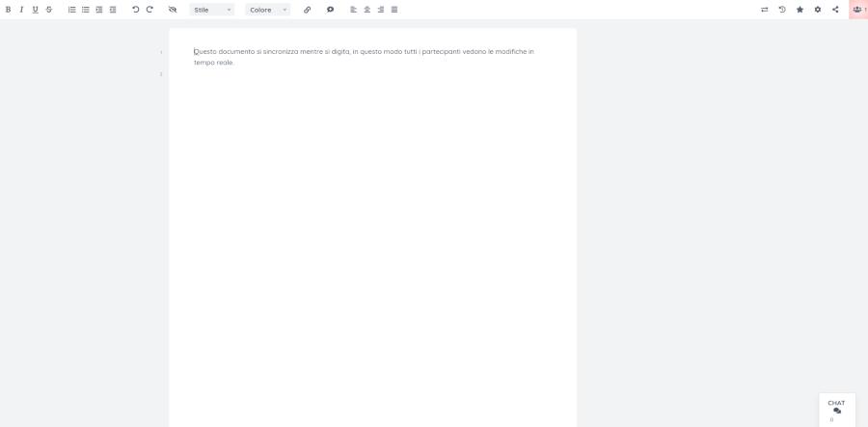Add a comment with speech bubble icon

pyautogui.click(x=330, y=10)
